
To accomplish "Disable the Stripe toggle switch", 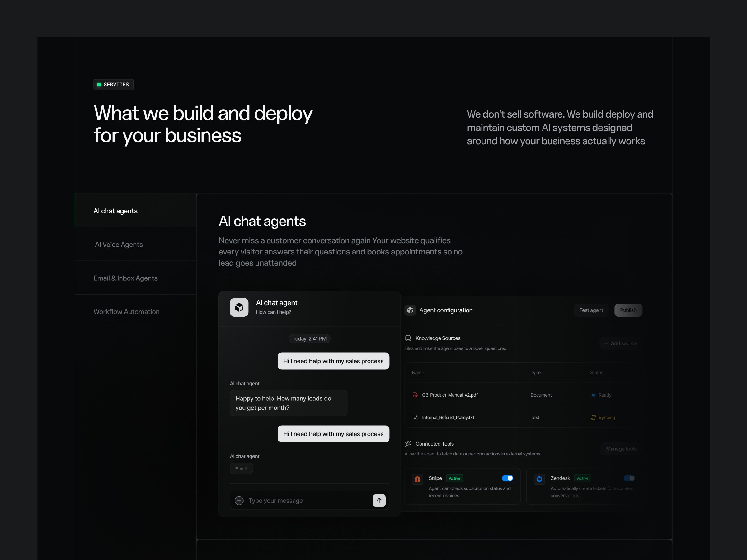I will 507,478.
